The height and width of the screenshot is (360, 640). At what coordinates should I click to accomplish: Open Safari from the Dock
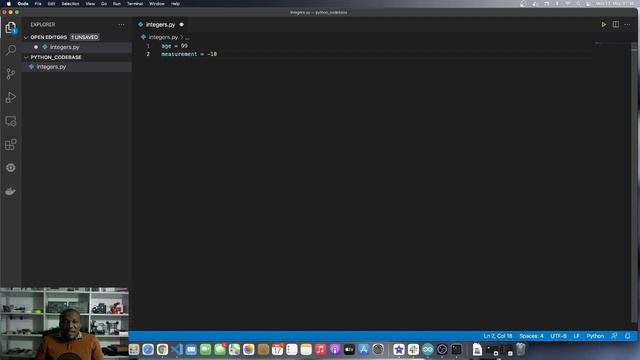(x=148, y=349)
